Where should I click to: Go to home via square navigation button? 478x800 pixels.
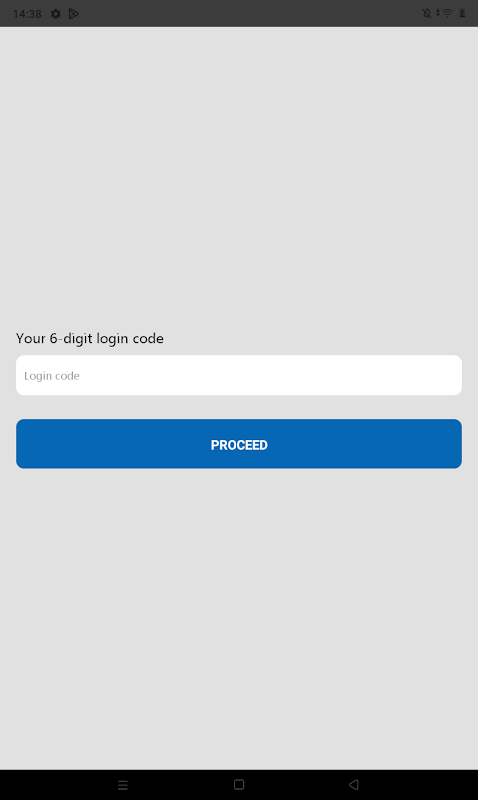click(x=239, y=784)
